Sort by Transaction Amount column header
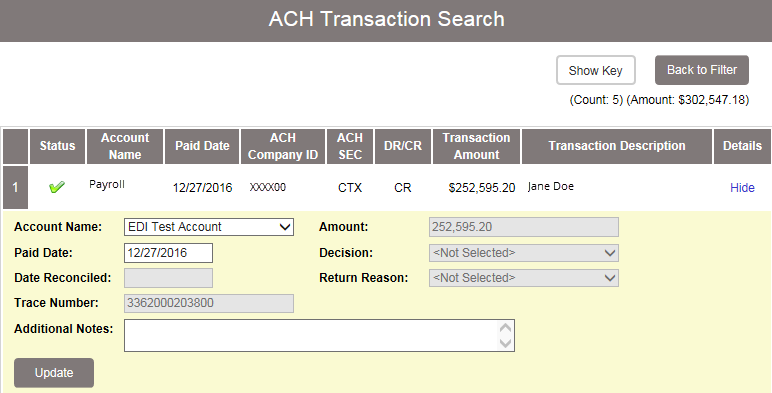Viewport: 772px width, 393px height. click(x=476, y=146)
